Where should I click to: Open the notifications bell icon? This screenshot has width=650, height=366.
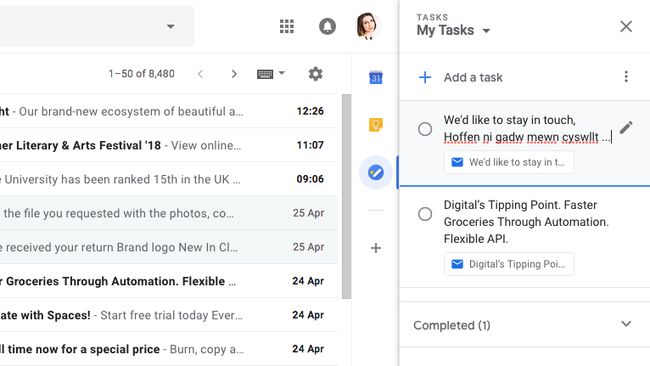point(327,27)
